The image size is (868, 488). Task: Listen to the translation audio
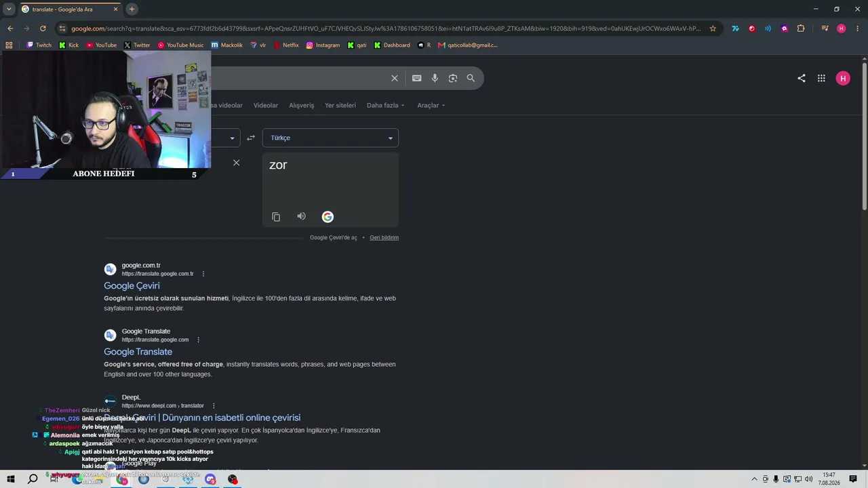coord(301,216)
